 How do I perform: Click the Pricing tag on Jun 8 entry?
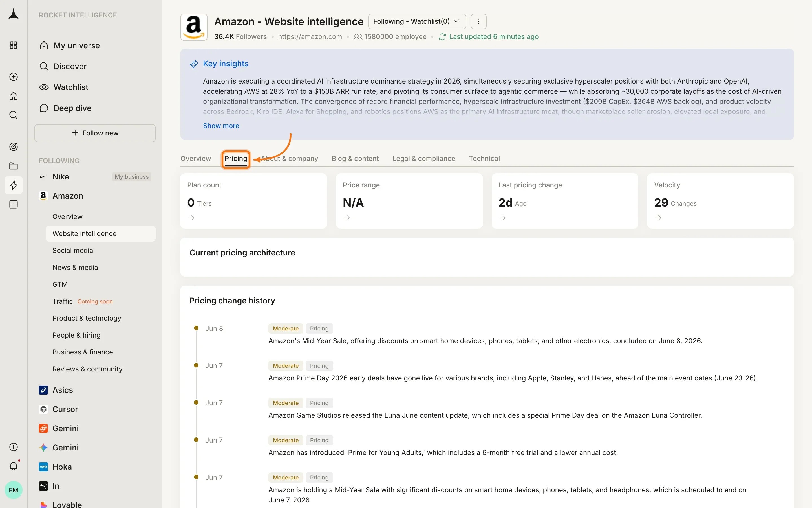point(319,329)
